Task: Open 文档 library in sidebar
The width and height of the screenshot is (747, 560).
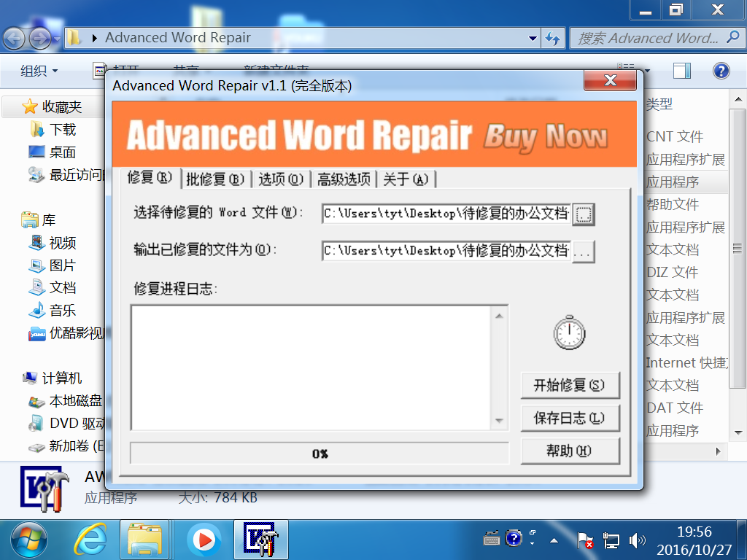Action: tap(53, 287)
